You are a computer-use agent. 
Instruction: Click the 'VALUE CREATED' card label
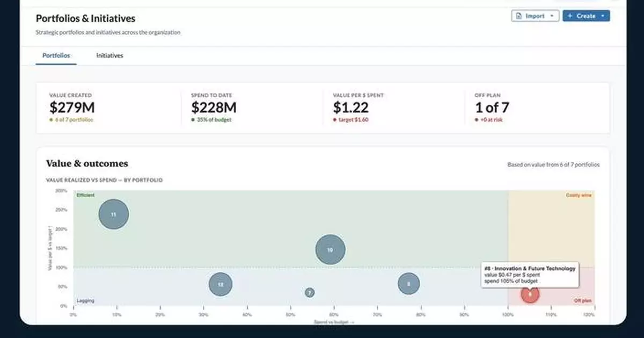click(70, 95)
